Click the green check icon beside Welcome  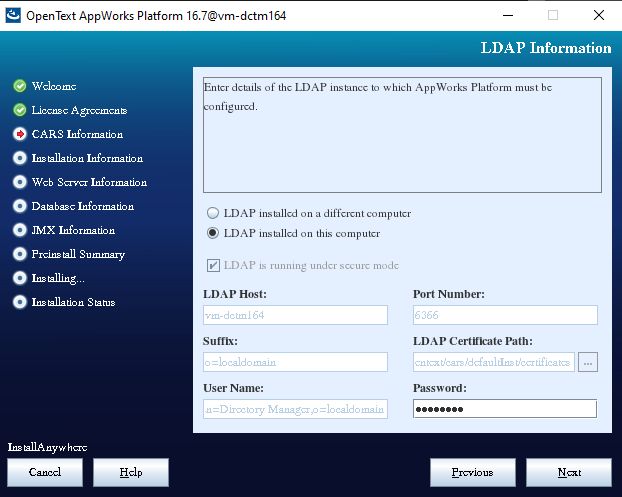(20, 86)
